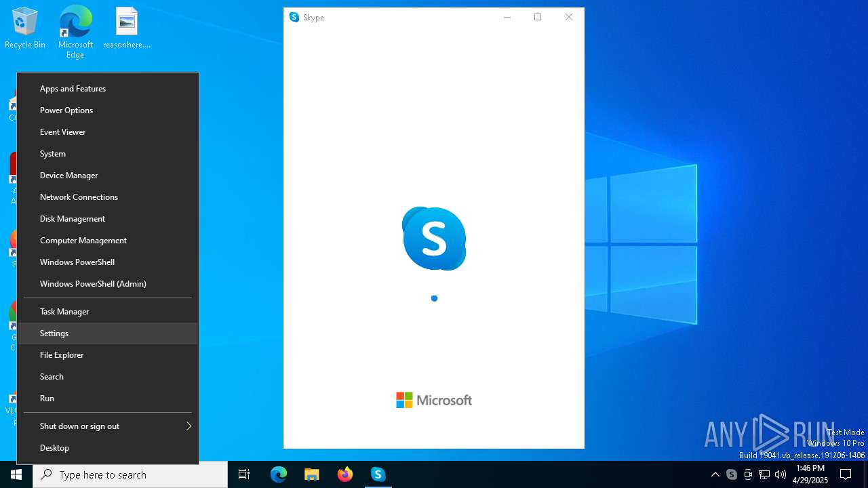The width and height of the screenshot is (868, 488).
Task: Choose System in the Win+X menu
Action: [x=108, y=154]
